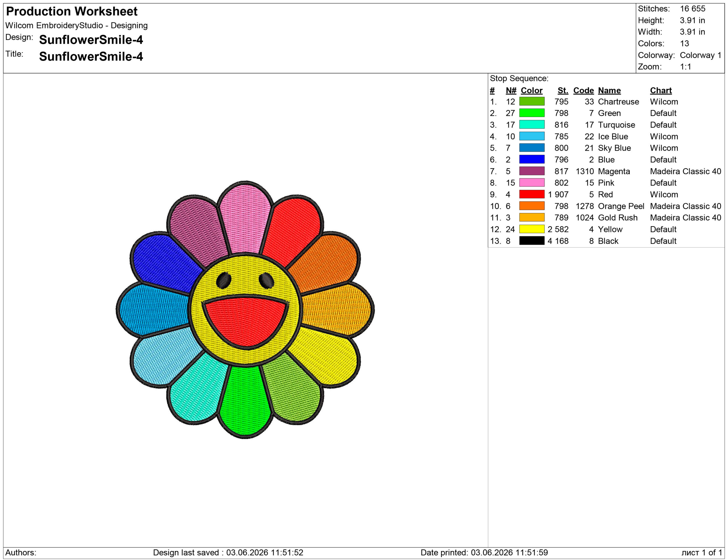Select the Orange Peel color swatch
728x560 pixels.
pos(532,206)
